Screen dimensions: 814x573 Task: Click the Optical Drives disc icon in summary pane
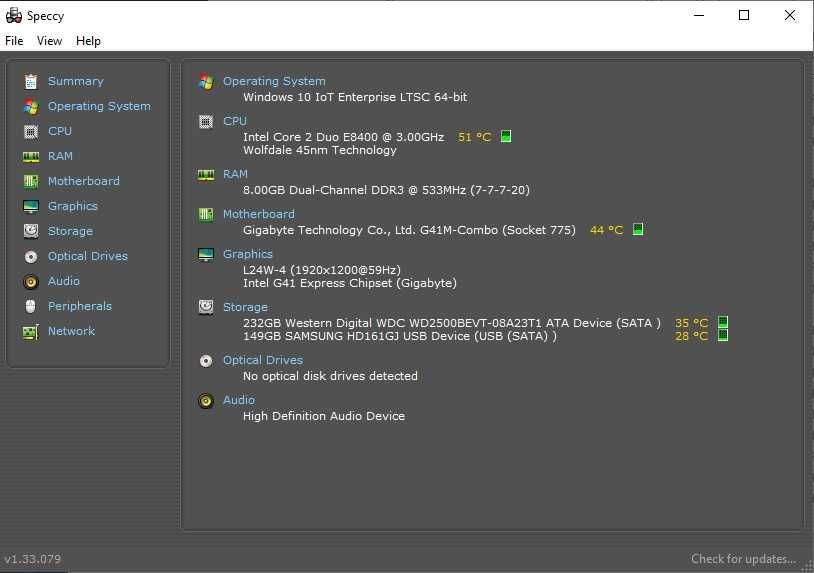[206, 361]
